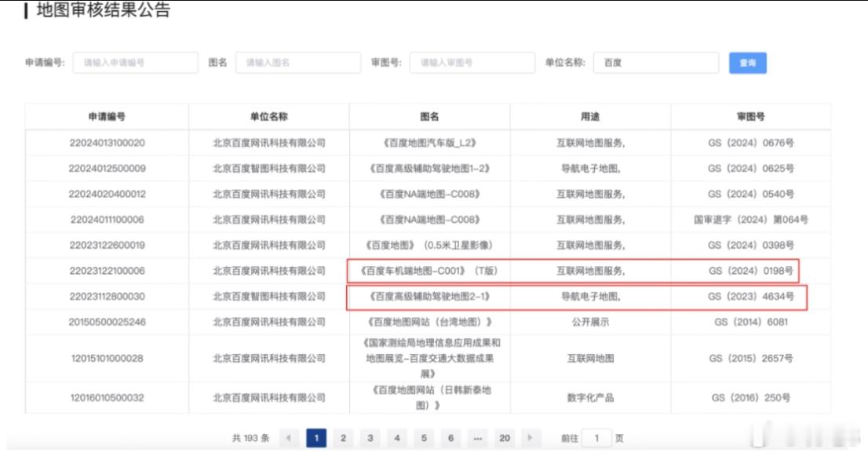
Task: Click the 图名 search input field
Action: 297,63
